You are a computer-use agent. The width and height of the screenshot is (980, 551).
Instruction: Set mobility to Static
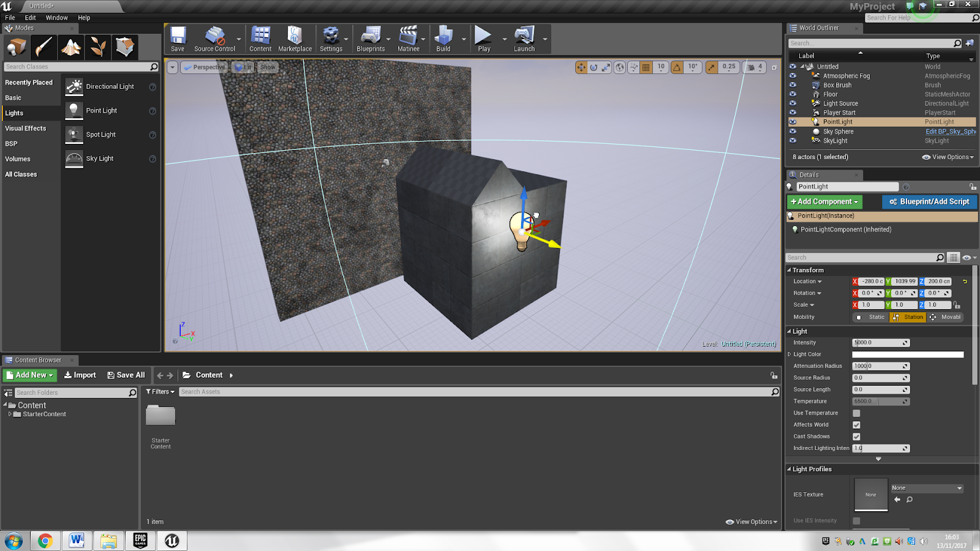870,317
